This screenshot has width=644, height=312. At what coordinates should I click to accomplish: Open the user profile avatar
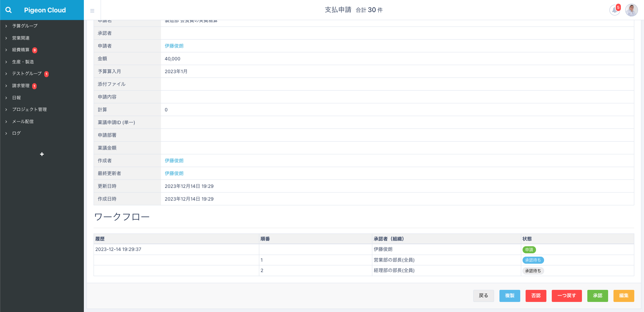pyautogui.click(x=631, y=10)
